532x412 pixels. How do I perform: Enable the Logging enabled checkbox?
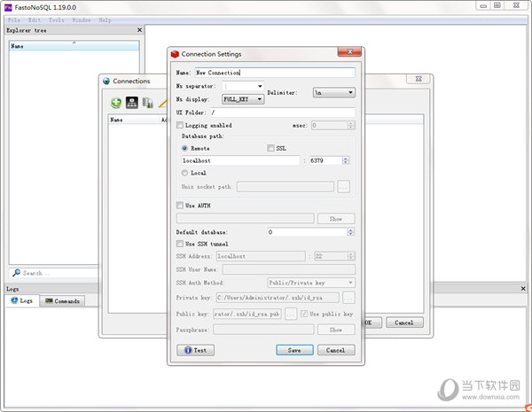[x=180, y=125]
